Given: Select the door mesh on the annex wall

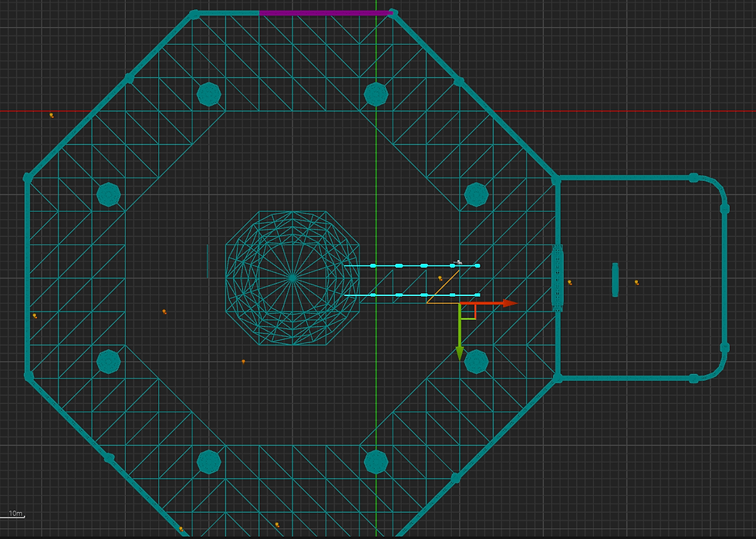Looking at the screenshot, I should pos(557,278).
